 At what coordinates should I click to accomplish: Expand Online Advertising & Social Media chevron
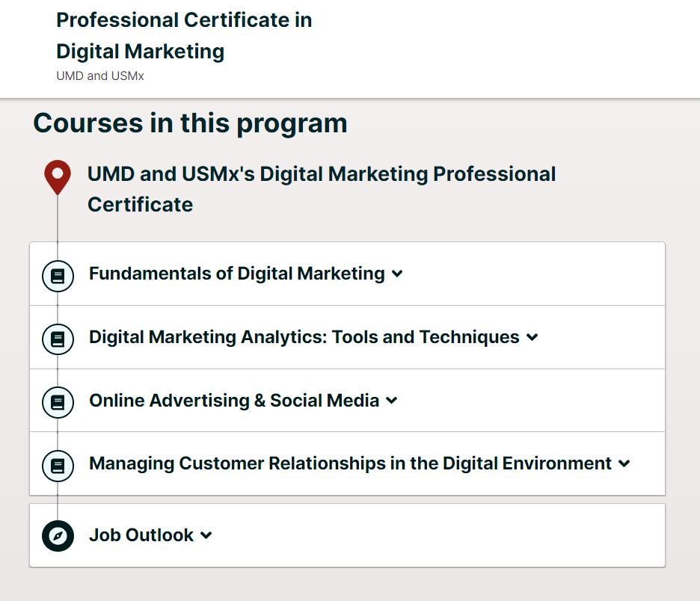392,401
